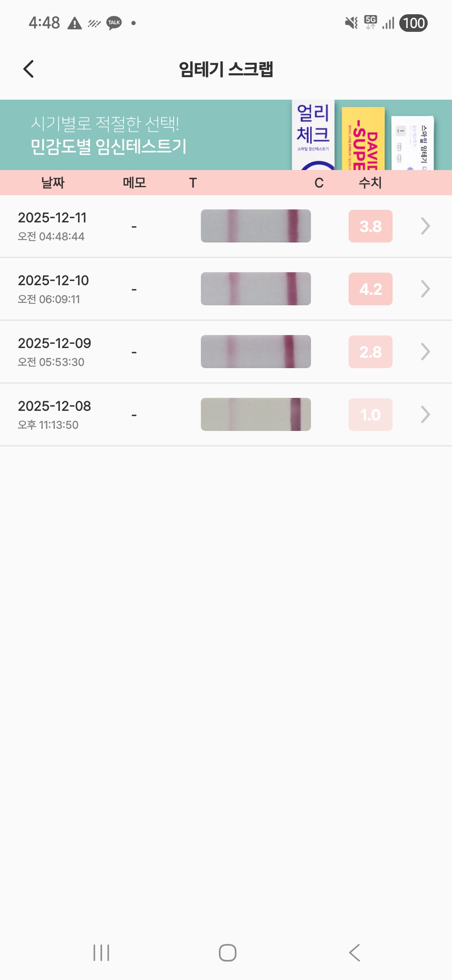Tap the 3.8 value badge
452x980 pixels.
(370, 226)
